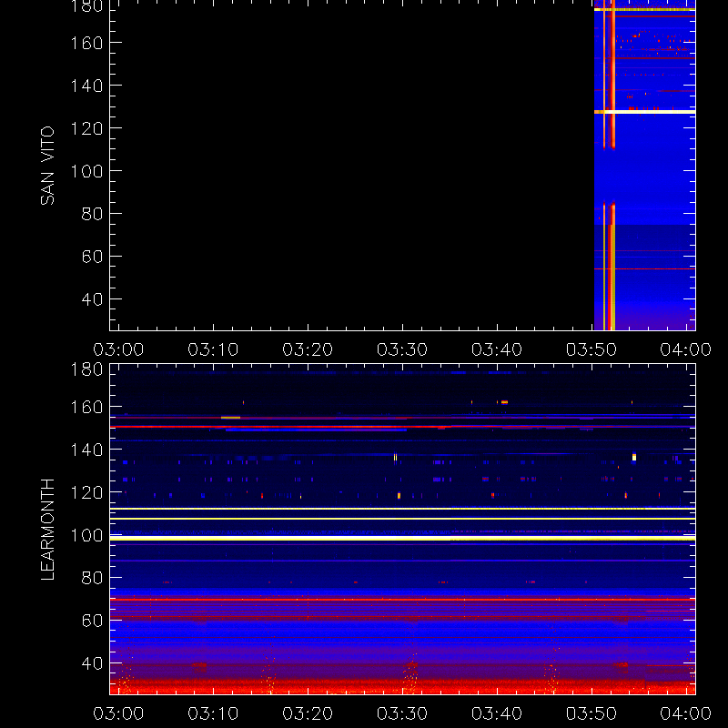
Task: Click the thick white band near 98 MHz in Learmonth
Action: point(402,539)
